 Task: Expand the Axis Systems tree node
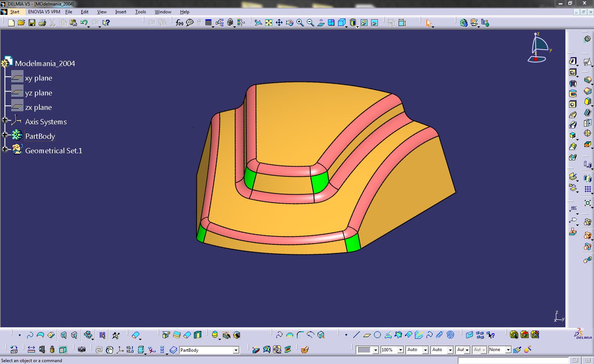coord(5,120)
